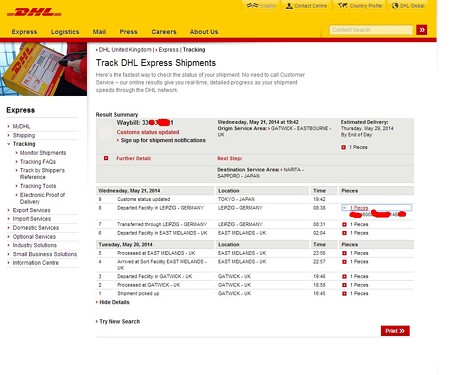Open the Logistics menu
Screen dimensions: 450x375
[x=65, y=32]
